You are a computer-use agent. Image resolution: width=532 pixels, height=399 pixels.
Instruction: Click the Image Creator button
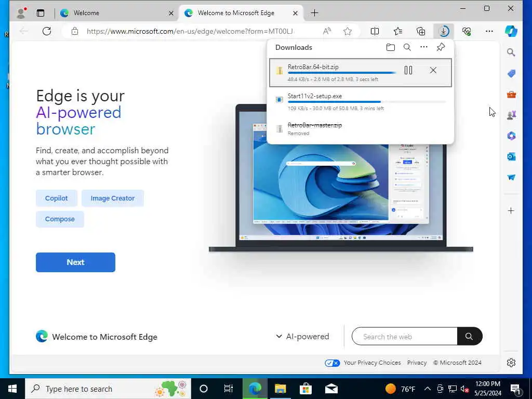point(113,198)
